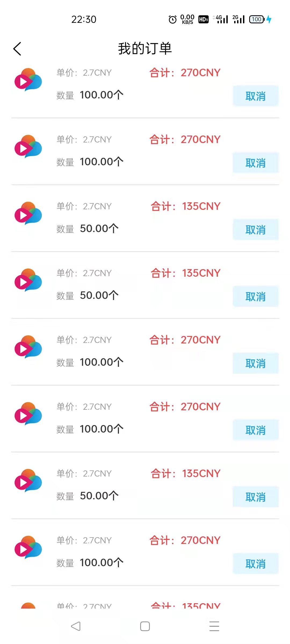The image size is (290, 644).
Task: Tap the alarm clock status bar icon
Action: (173, 19)
